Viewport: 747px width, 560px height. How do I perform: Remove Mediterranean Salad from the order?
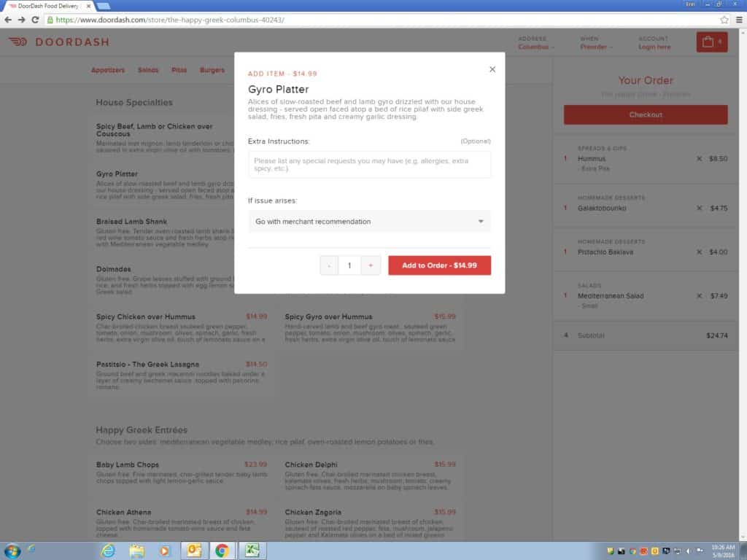point(699,296)
